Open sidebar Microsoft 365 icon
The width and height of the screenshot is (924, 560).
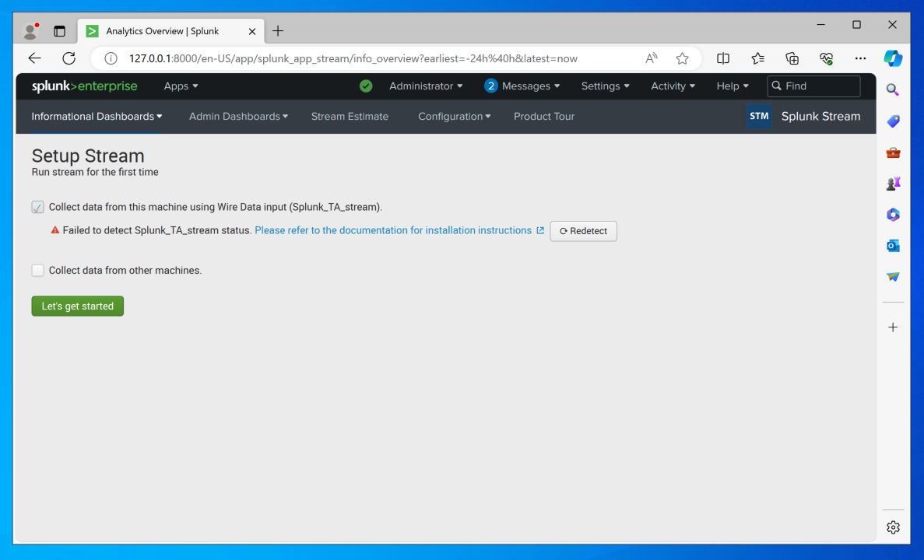point(893,215)
